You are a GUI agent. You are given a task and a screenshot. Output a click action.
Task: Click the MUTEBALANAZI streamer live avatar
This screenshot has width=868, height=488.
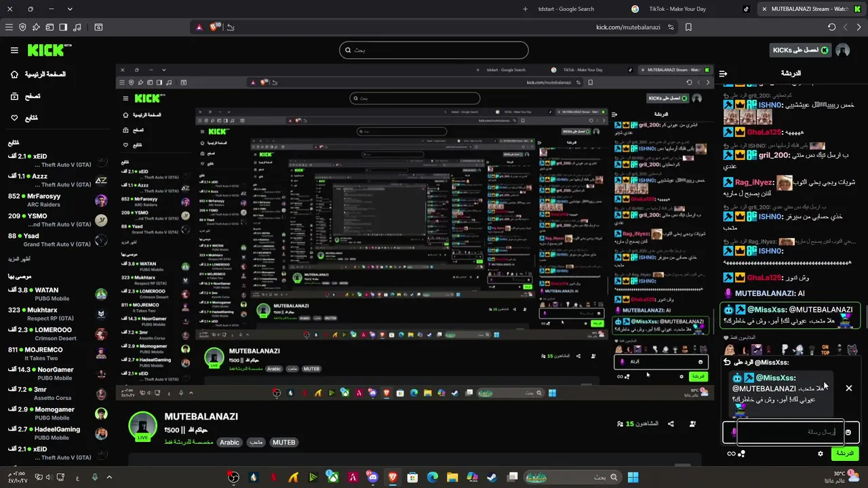142,427
